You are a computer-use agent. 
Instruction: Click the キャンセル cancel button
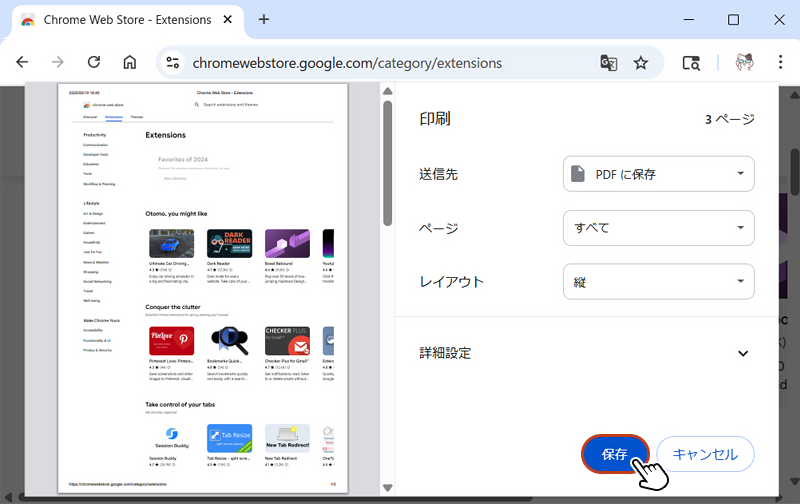coord(705,454)
